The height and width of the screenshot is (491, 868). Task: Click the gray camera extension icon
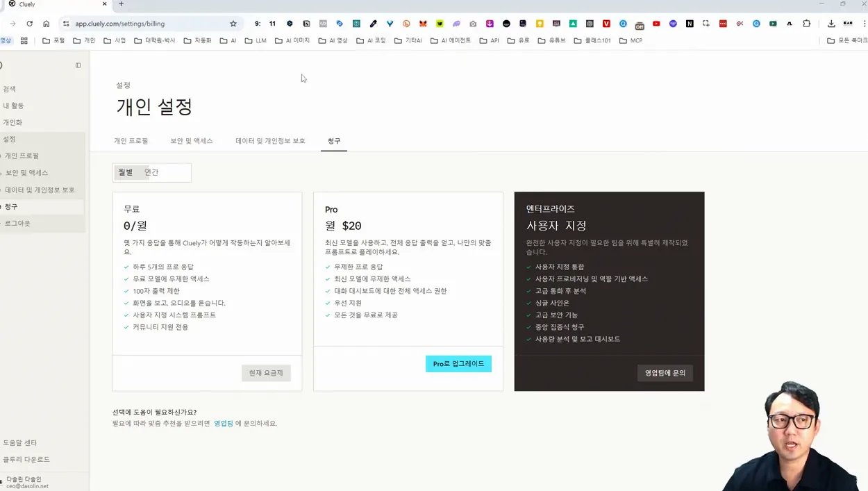(473, 24)
